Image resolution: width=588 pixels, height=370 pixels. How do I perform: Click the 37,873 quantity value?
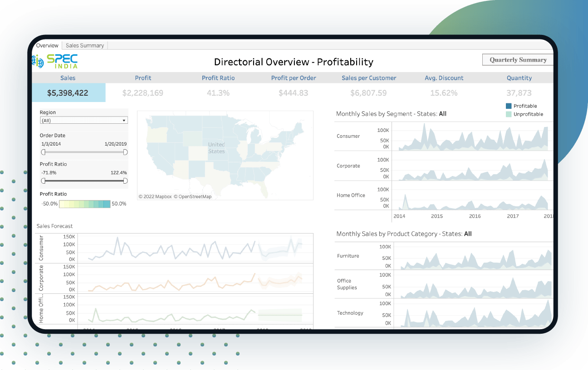click(519, 93)
